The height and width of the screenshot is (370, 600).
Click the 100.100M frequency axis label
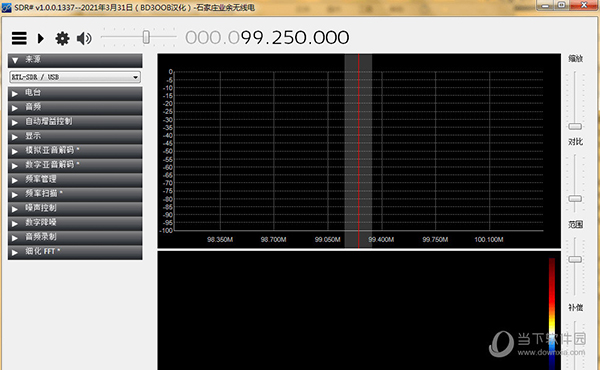[x=489, y=240]
